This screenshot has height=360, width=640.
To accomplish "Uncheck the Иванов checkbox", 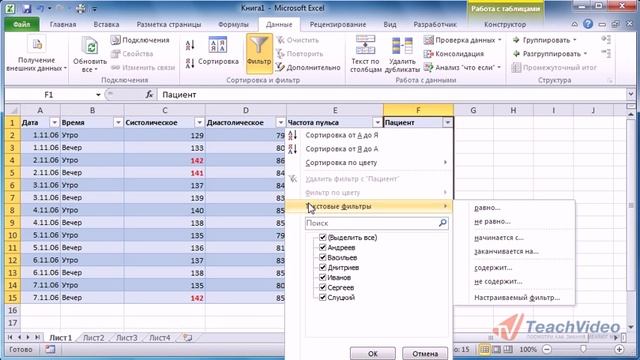I will (x=322, y=278).
